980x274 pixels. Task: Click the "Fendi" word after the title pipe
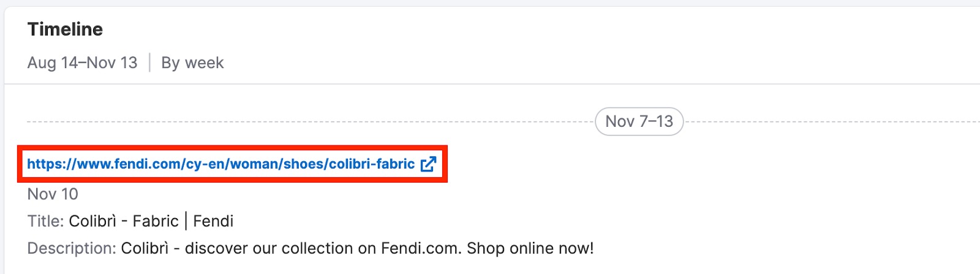click(x=213, y=221)
